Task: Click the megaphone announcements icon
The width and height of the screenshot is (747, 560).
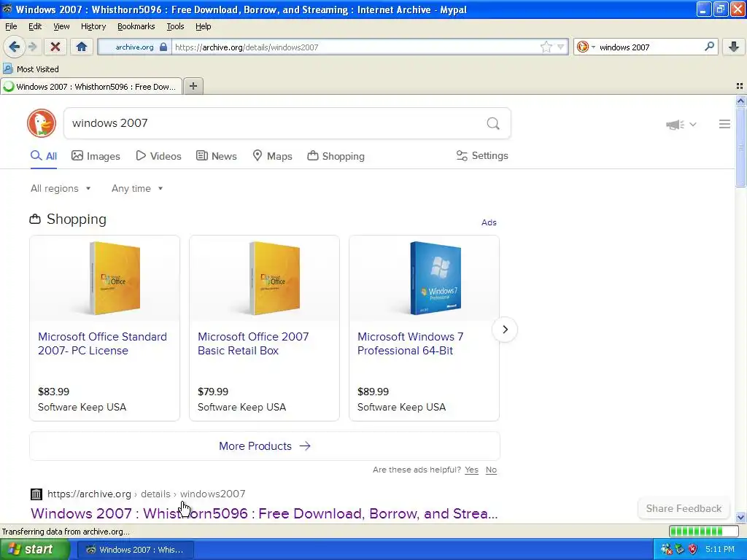Action: [x=675, y=124]
